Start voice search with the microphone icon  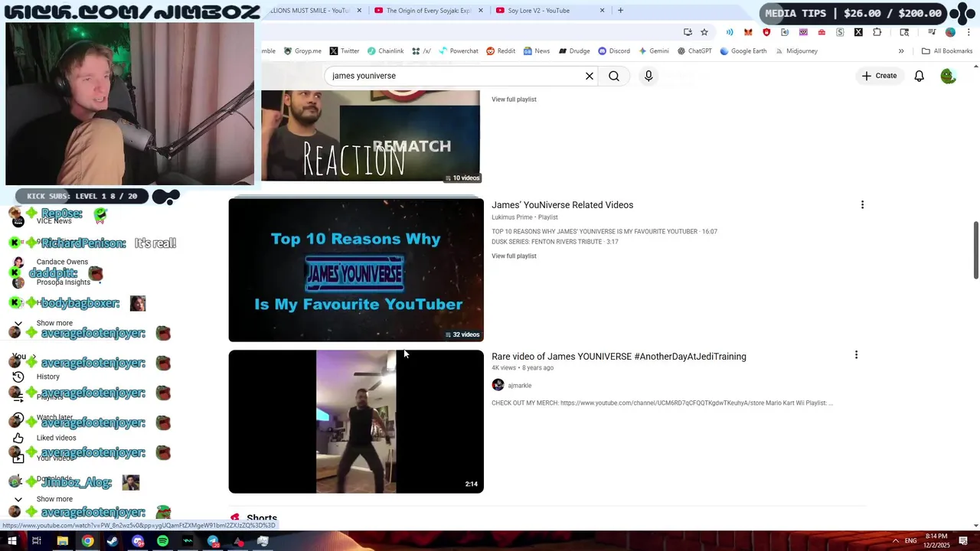point(648,76)
